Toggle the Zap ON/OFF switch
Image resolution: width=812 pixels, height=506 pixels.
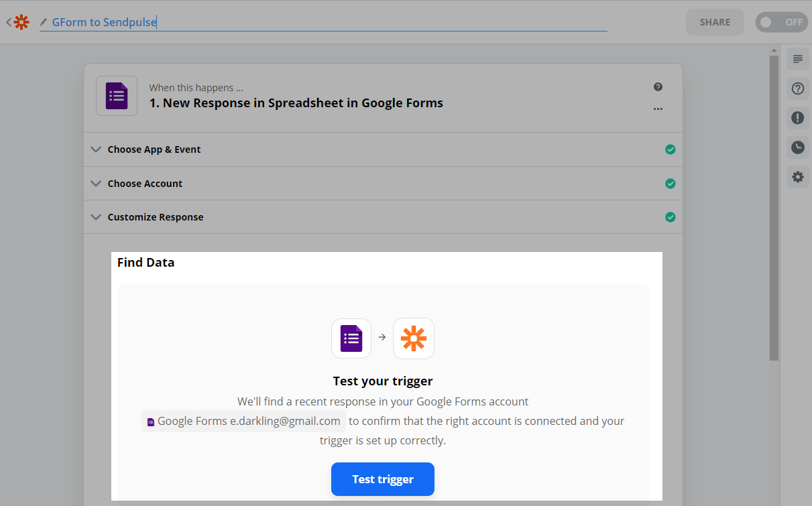tap(781, 22)
